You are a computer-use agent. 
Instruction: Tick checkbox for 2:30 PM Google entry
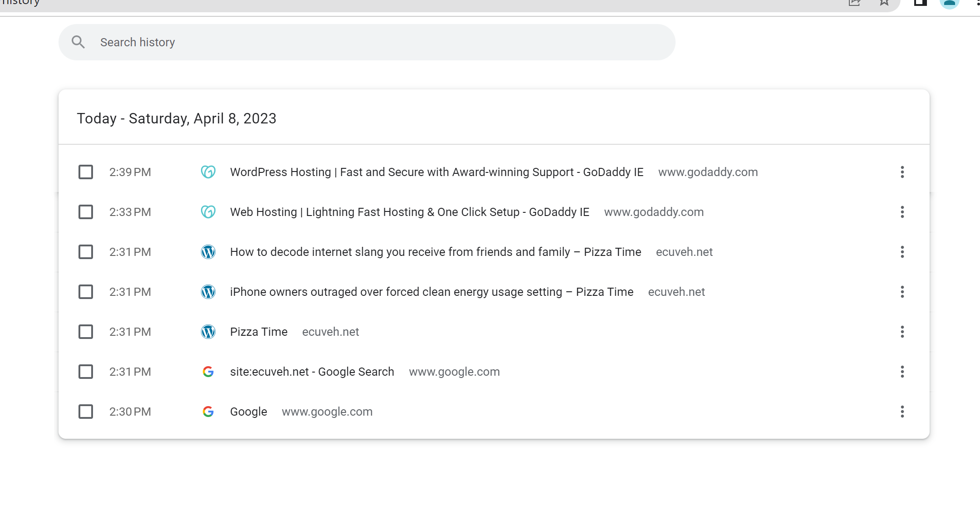pyautogui.click(x=86, y=412)
